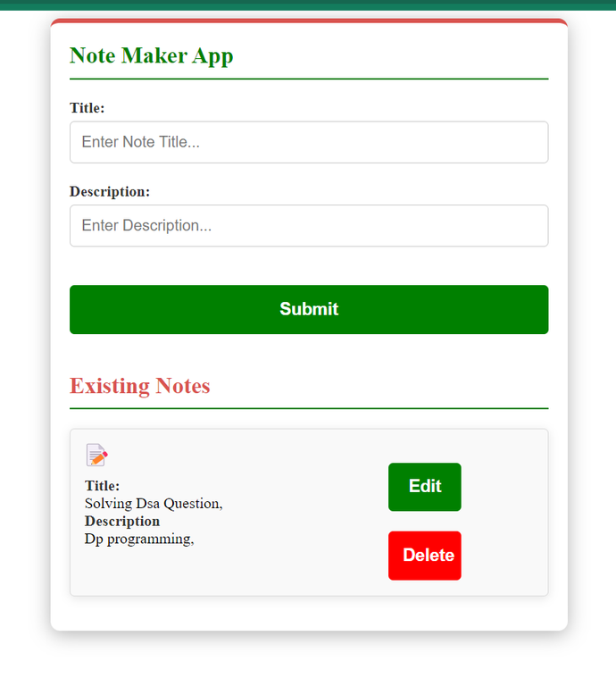The height and width of the screenshot is (686, 616).
Task: Select the Title: label above the first input
Action: (87, 108)
